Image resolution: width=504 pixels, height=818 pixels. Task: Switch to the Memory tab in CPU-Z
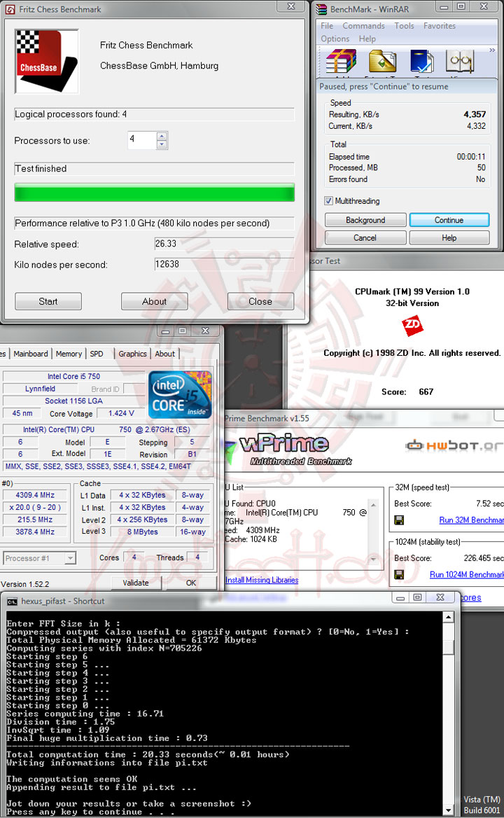(x=69, y=354)
